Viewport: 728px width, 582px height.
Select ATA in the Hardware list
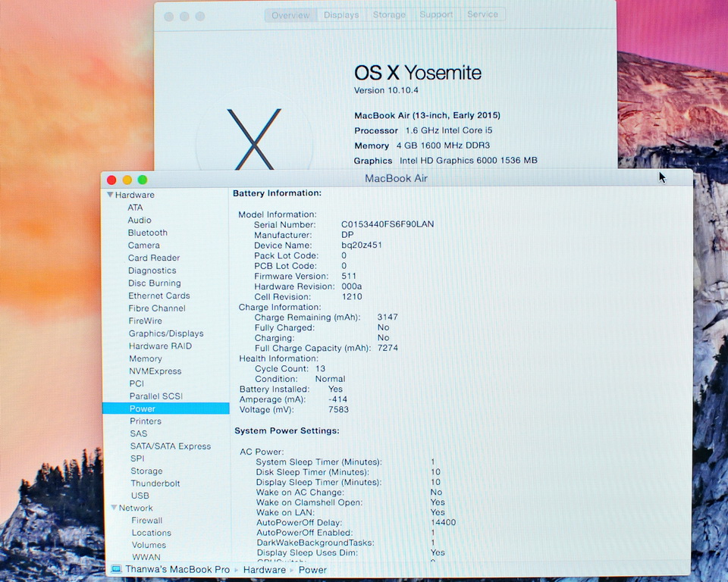[135, 208]
